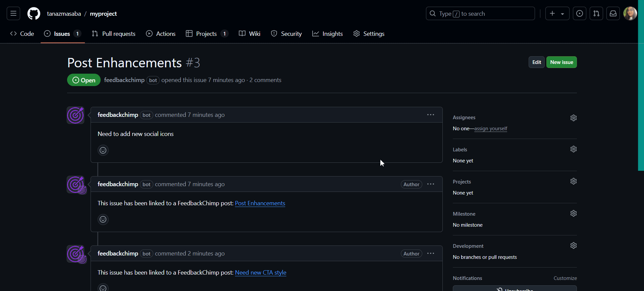Open the user profile avatar menu

click(630, 13)
